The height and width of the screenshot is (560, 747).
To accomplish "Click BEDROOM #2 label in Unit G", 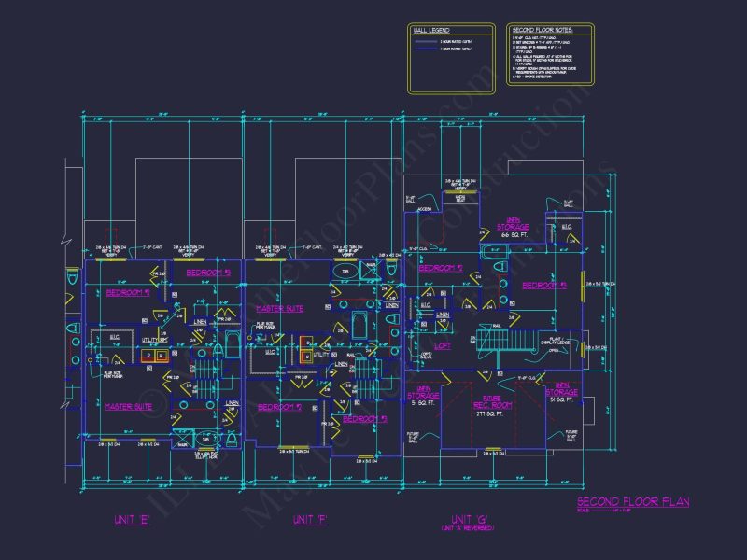I will pos(441,268).
